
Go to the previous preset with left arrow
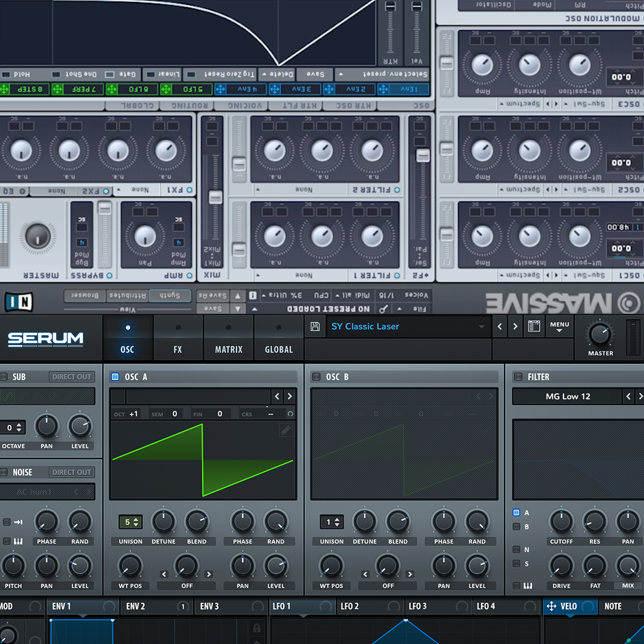500,327
